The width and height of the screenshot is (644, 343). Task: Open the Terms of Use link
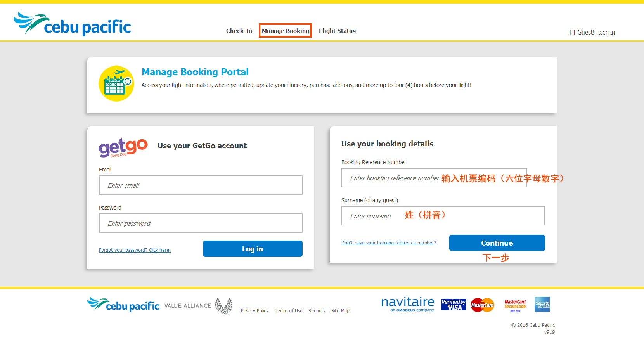click(289, 311)
